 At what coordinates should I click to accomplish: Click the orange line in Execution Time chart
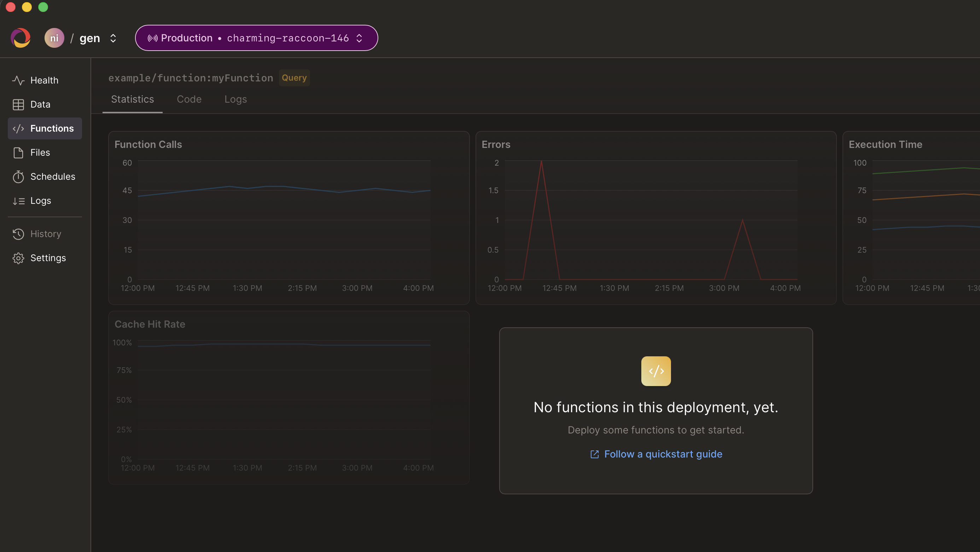pos(926,196)
